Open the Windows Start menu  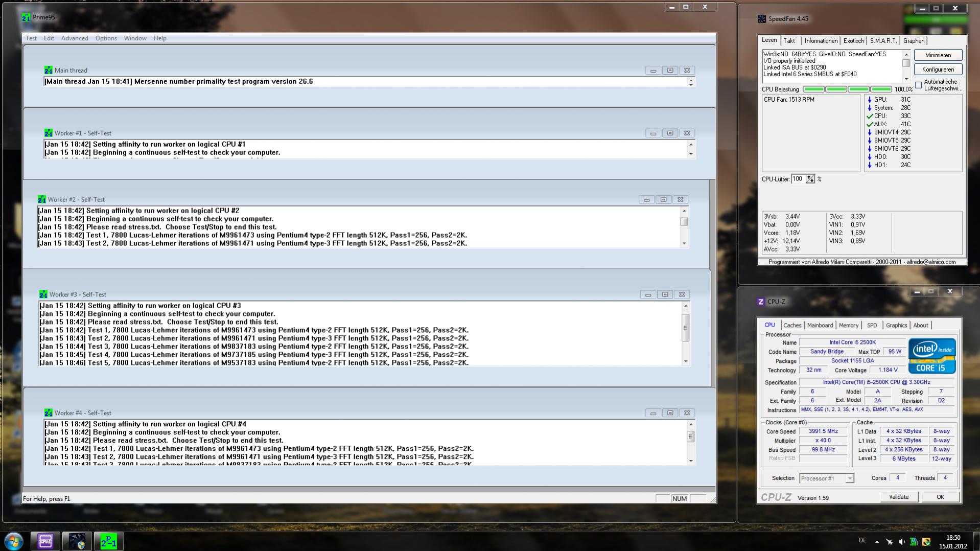coord(14,541)
